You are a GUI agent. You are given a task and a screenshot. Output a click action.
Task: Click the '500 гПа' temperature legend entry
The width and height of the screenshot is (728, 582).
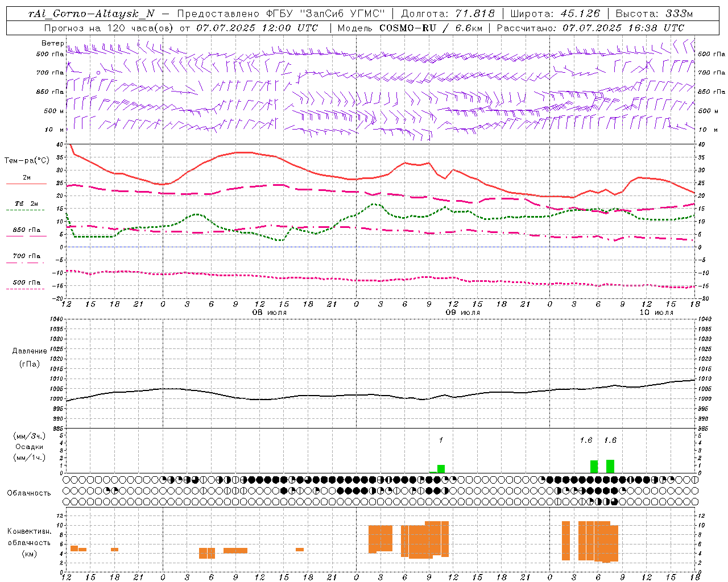[x=27, y=282]
